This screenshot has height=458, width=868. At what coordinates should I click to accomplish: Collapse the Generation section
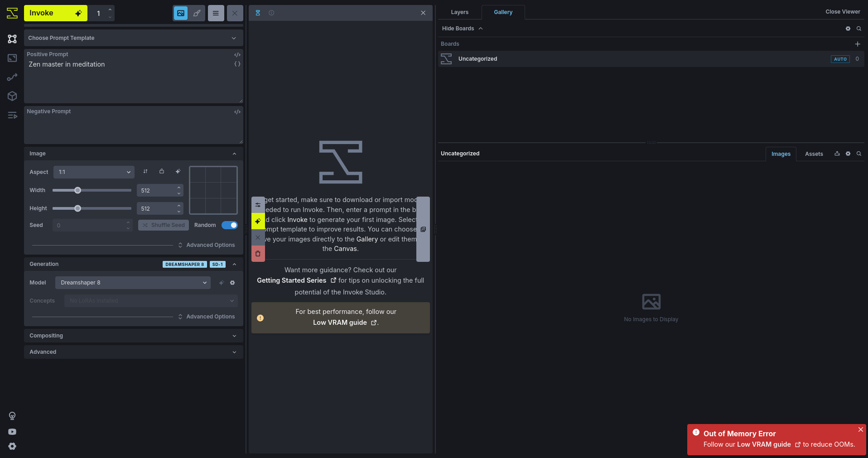(134, 264)
